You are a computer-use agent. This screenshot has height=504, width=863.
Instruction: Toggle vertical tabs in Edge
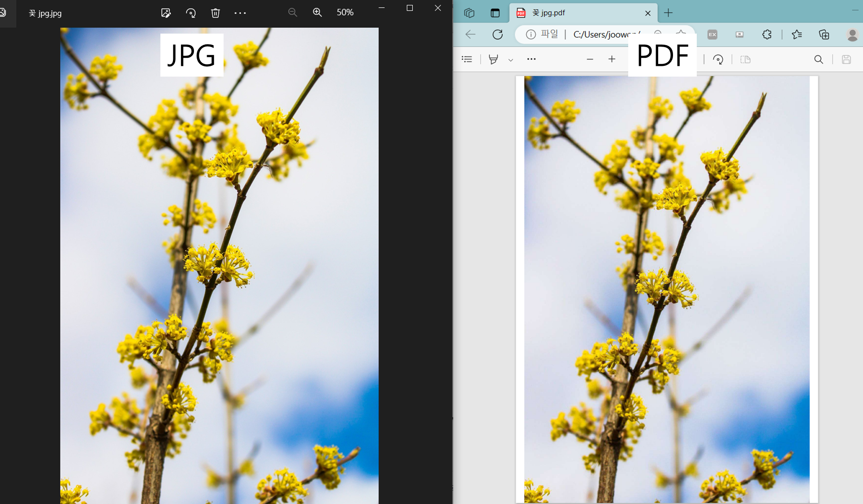coord(495,13)
